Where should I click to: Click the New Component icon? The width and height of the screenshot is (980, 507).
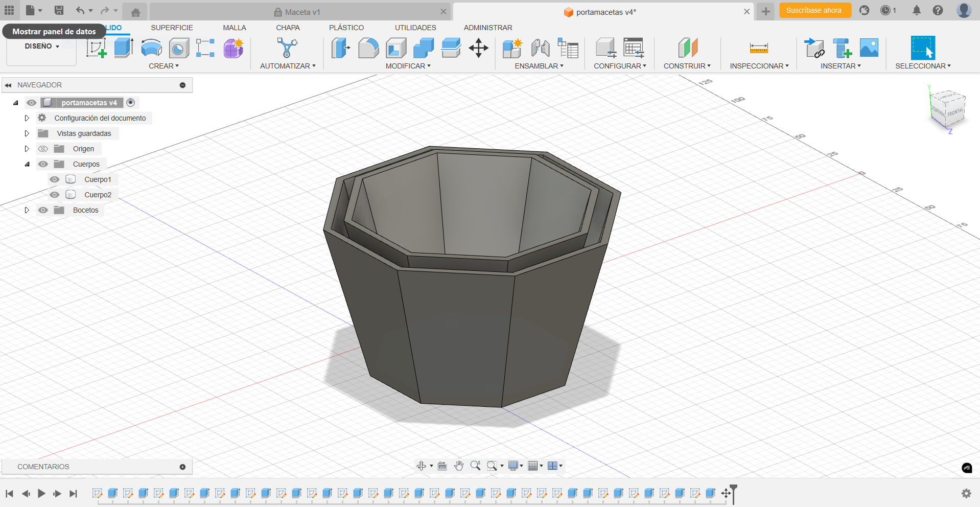pyautogui.click(x=512, y=48)
